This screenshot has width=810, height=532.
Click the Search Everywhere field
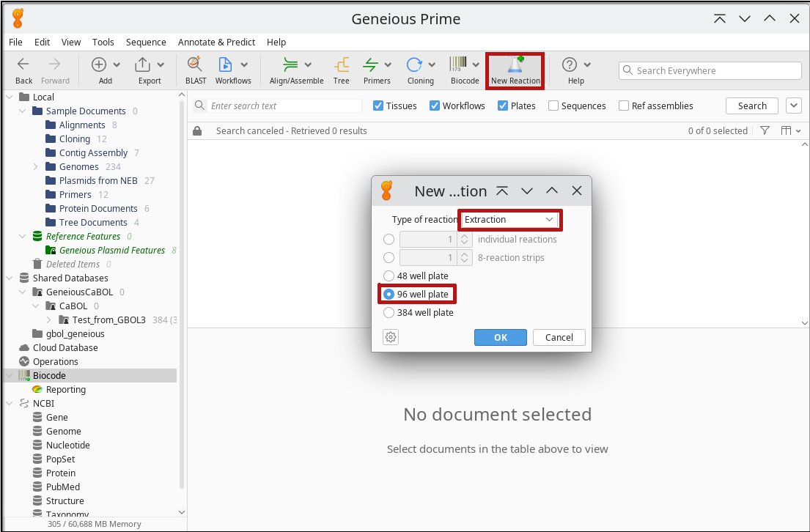[710, 70]
